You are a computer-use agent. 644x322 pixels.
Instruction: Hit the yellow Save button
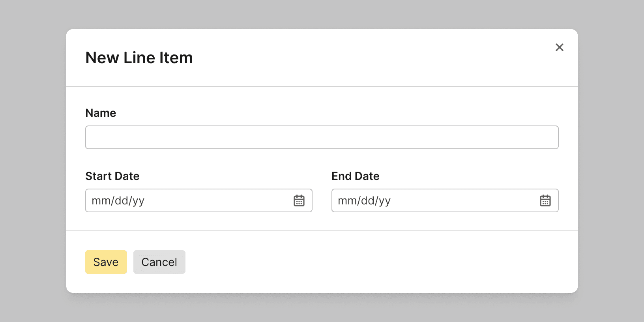coord(106,262)
